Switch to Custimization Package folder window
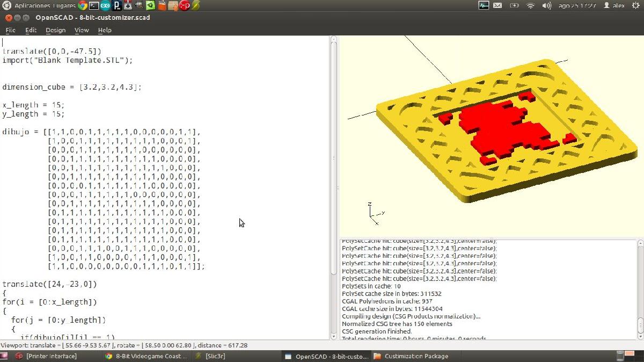This screenshot has width=644, height=362. point(416,356)
